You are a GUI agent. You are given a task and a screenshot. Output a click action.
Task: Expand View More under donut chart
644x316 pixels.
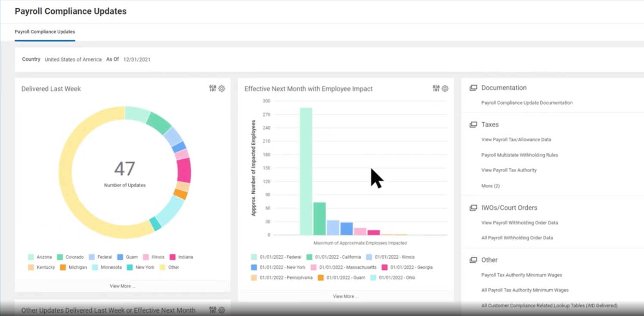122,286
